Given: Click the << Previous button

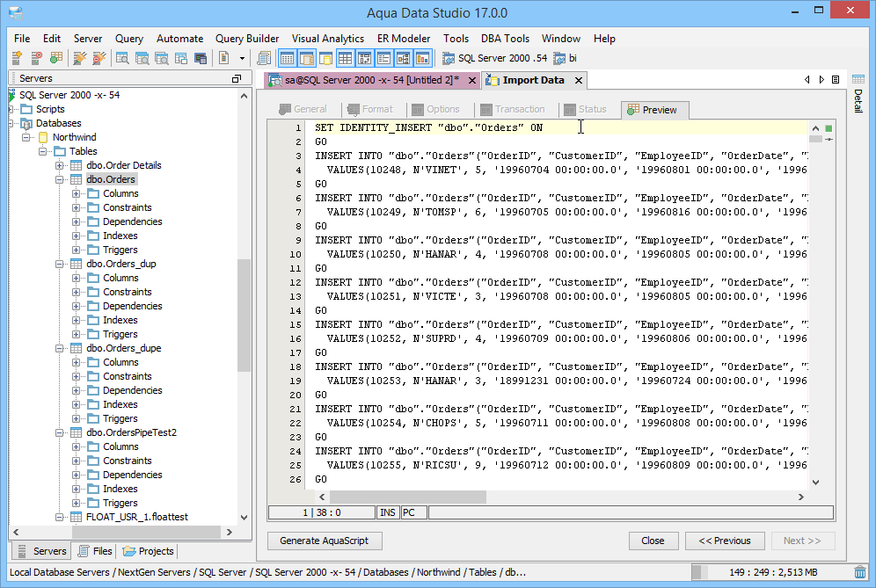Looking at the screenshot, I should tap(724, 541).
